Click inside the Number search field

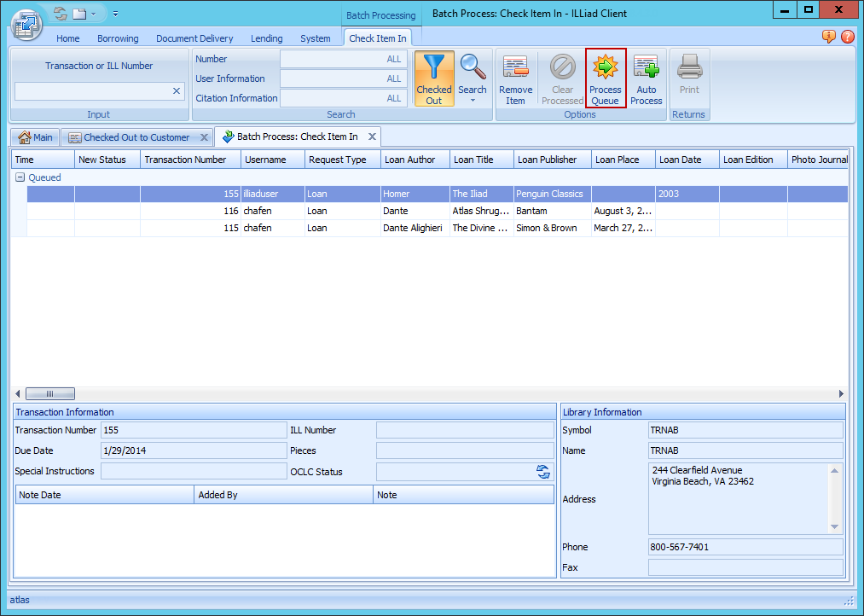tap(341, 59)
